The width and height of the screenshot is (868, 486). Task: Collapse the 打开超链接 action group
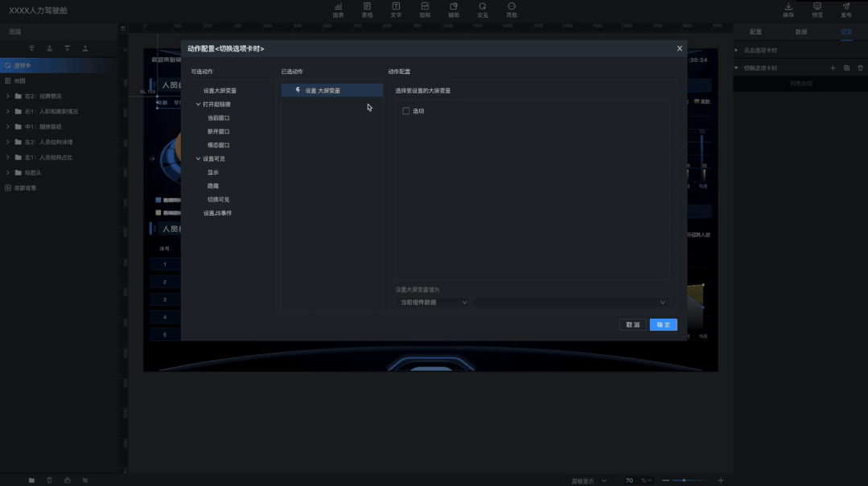[199, 105]
